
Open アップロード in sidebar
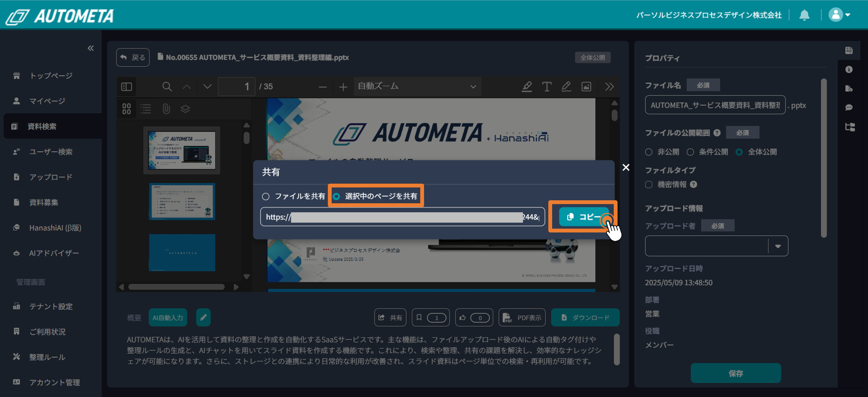click(50, 177)
